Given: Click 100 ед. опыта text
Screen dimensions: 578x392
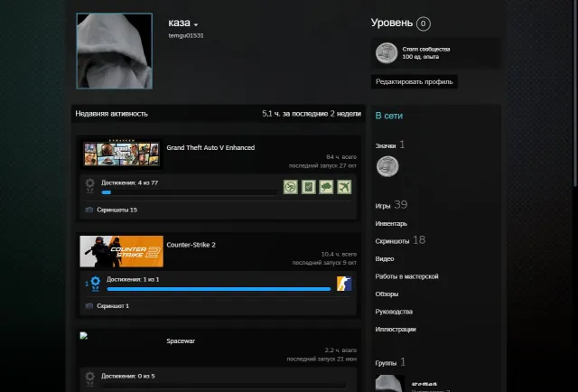Looking at the screenshot, I should (x=421, y=57).
